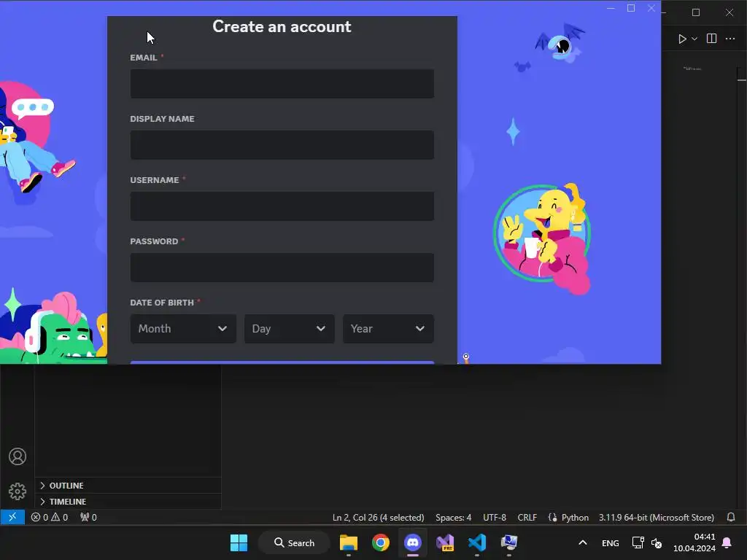The height and width of the screenshot is (560, 747).
Task: Minimize the Discord window
Action: click(611, 8)
